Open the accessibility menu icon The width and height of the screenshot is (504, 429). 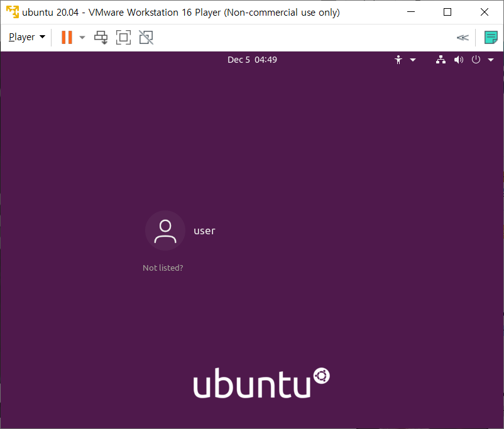tap(398, 60)
